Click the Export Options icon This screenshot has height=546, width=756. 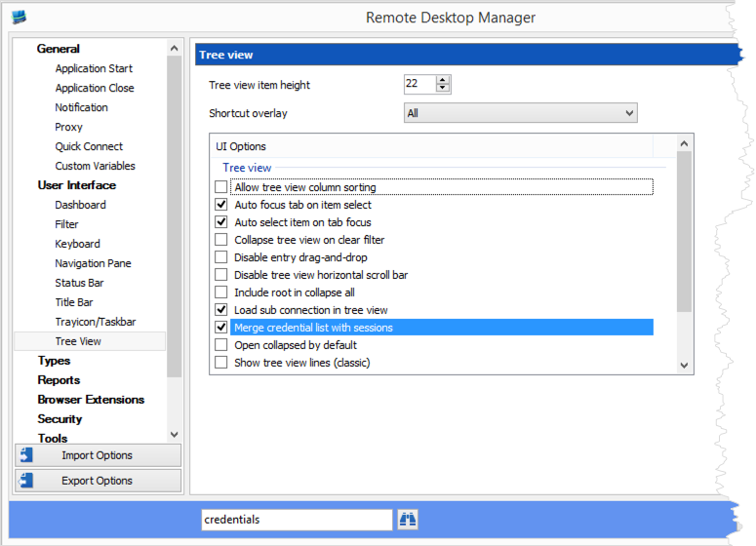point(26,481)
